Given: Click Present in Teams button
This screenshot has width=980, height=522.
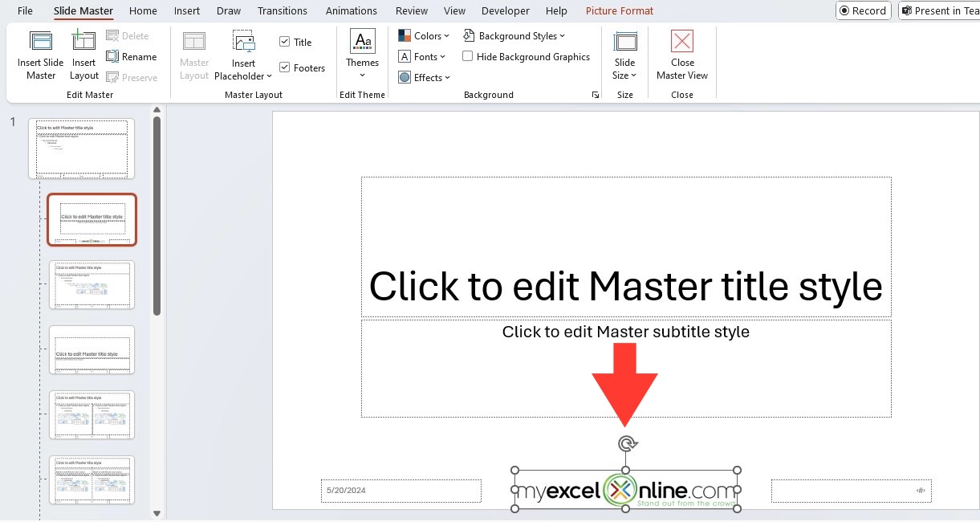Looking at the screenshot, I should pos(939,10).
